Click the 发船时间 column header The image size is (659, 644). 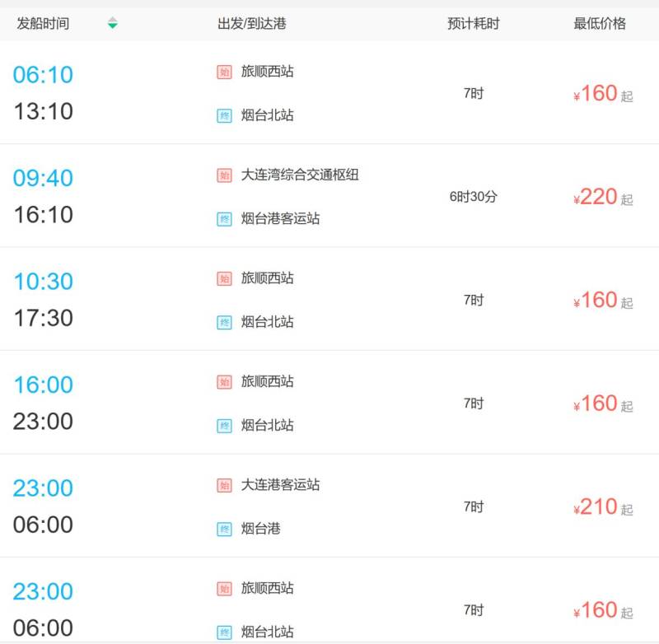[43, 23]
